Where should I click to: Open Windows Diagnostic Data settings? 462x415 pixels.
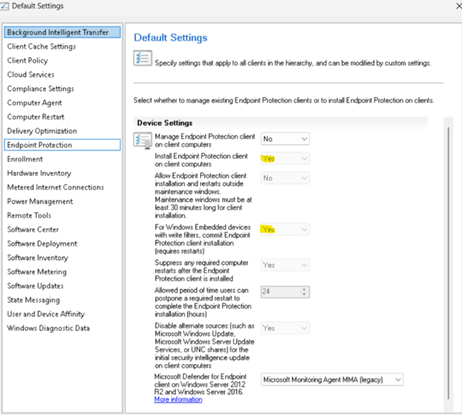[x=48, y=328]
